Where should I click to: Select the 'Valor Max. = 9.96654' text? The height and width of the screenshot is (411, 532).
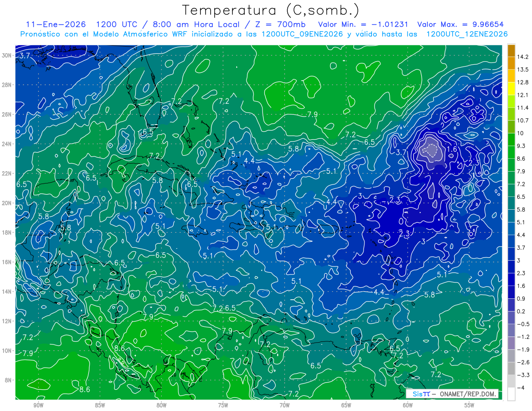pyautogui.click(x=460, y=24)
